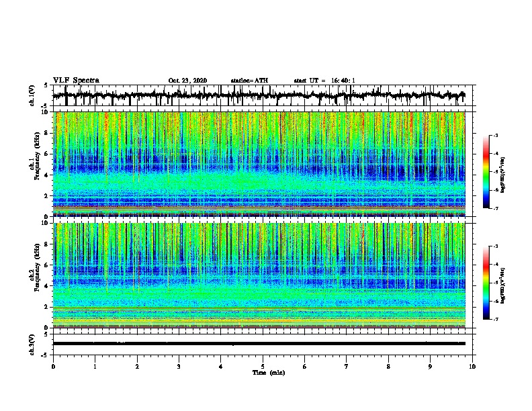Click time axis tick label "10"
The image size is (532, 411).
(x=472, y=367)
